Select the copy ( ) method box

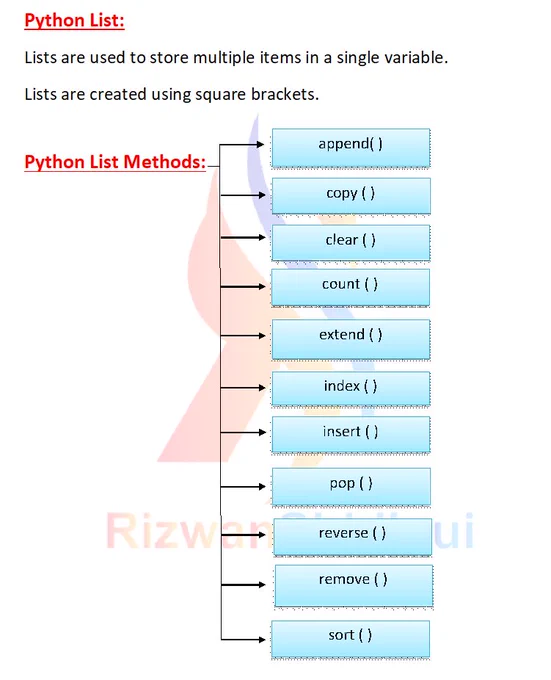pos(351,196)
